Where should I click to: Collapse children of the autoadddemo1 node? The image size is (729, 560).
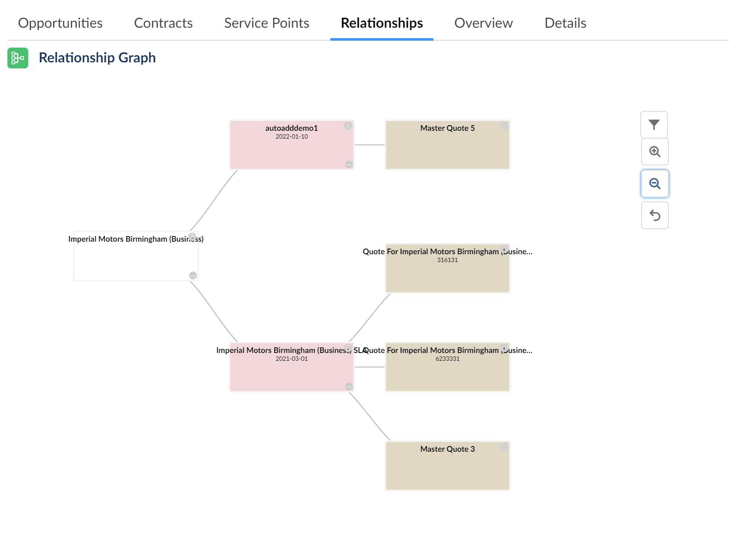click(348, 165)
